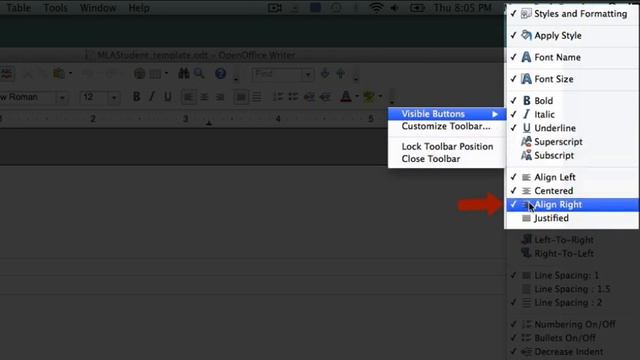This screenshot has height=360, width=640.
Task: Click the battery icon in menu bar
Action: coord(417,8)
